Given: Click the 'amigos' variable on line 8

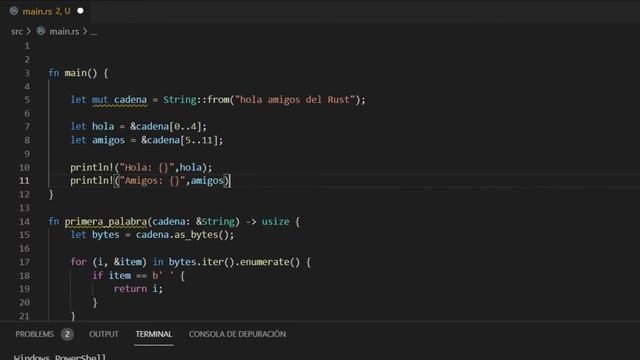Looking at the screenshot, I should pyautogui.click(x=108, y=140).
